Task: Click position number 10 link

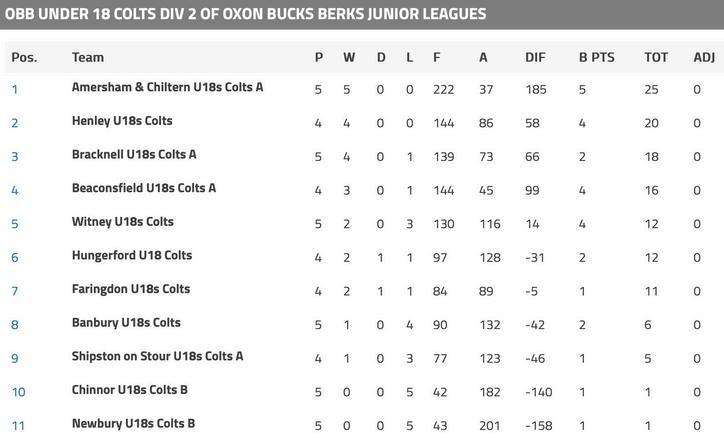Action: (x=18, y=392)
